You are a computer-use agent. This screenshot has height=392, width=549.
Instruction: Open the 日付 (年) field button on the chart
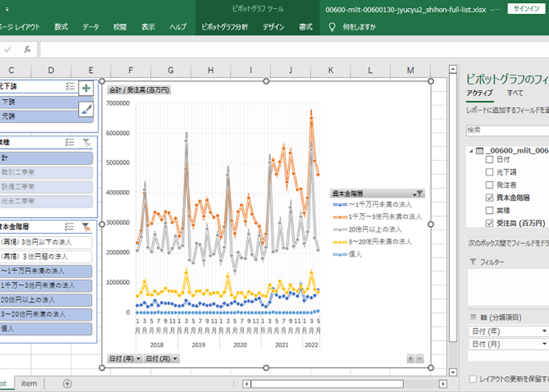point(125,358)
